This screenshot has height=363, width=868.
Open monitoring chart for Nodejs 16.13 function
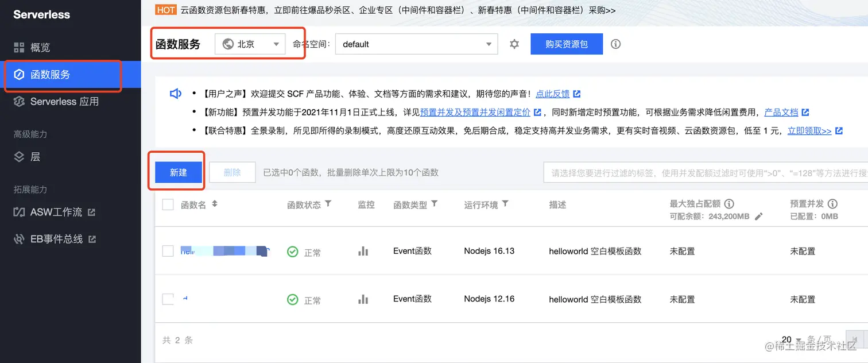[x=363, y=251]
